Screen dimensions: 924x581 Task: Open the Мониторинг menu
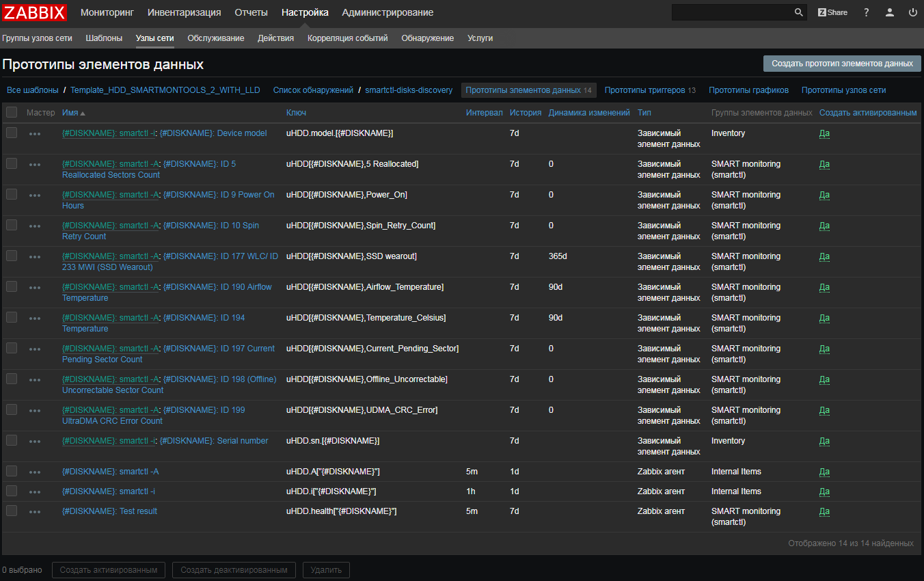107,12
